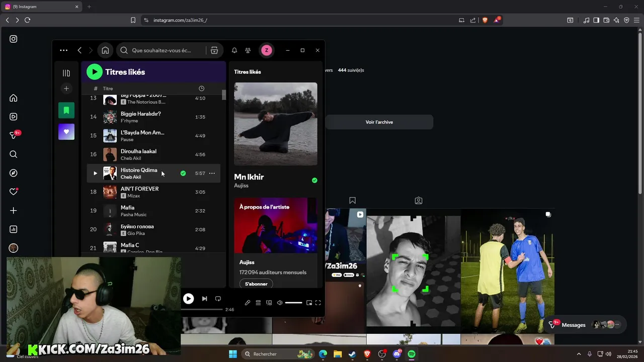Open Instagram dashboard chart icon
This screenshot has width=644, height=362.
(14, 229)
